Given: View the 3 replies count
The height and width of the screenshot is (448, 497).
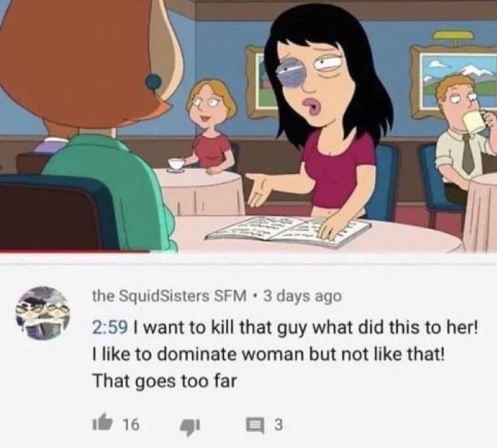Looking at the screenshot, I should click(x=277, y=425).
